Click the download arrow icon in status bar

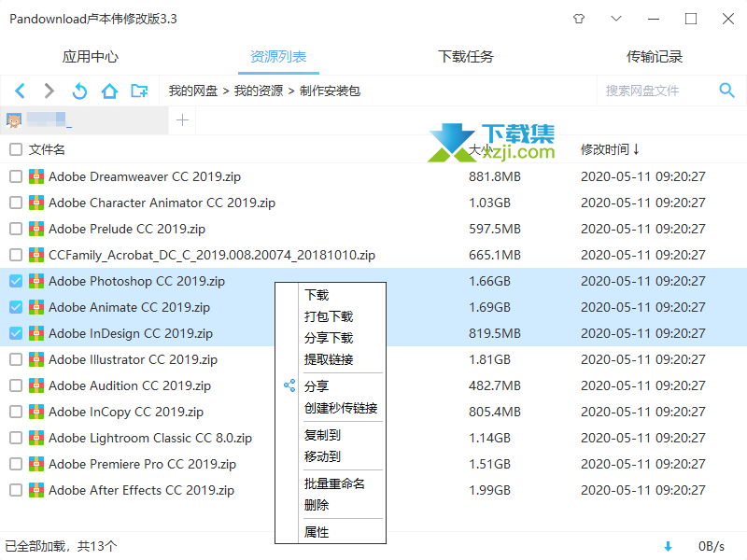(x=668, y=546)
